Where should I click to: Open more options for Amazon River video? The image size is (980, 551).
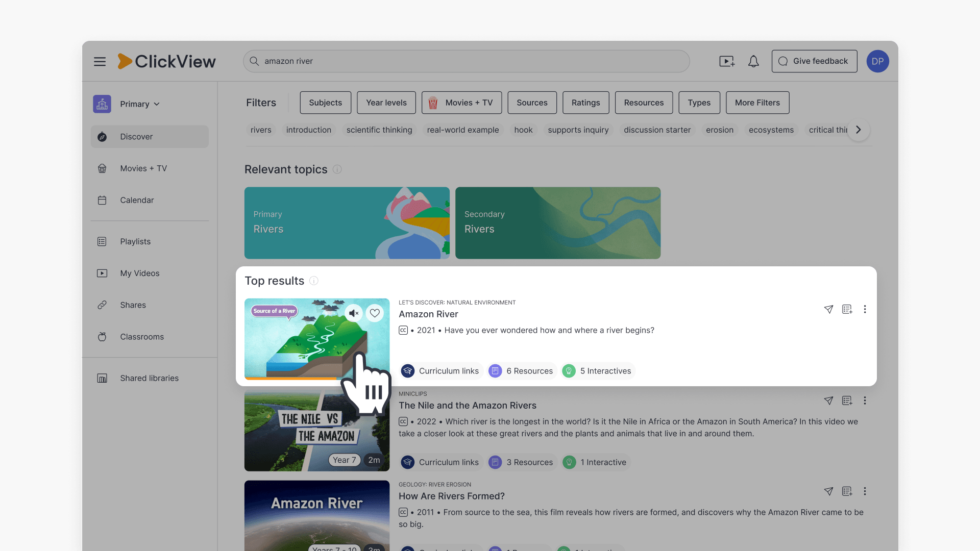pyautogui.click(x=865, y=309)
